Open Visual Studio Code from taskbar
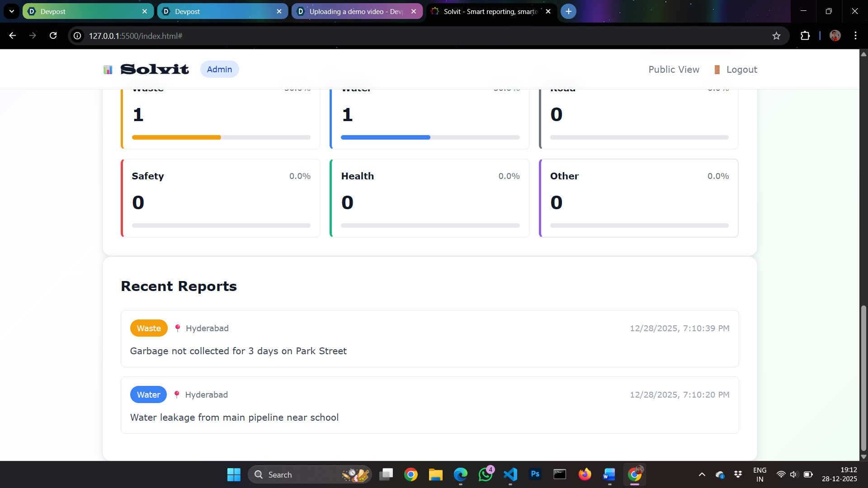 510,474
